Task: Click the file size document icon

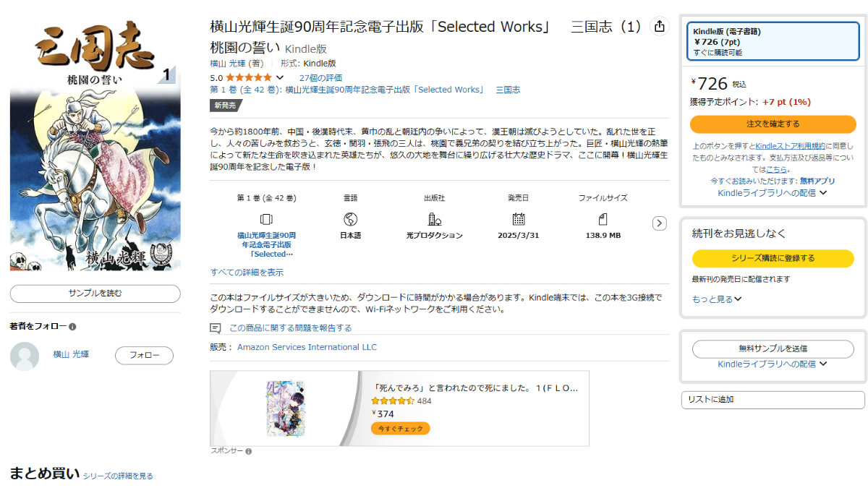Action: pos(603,219)
